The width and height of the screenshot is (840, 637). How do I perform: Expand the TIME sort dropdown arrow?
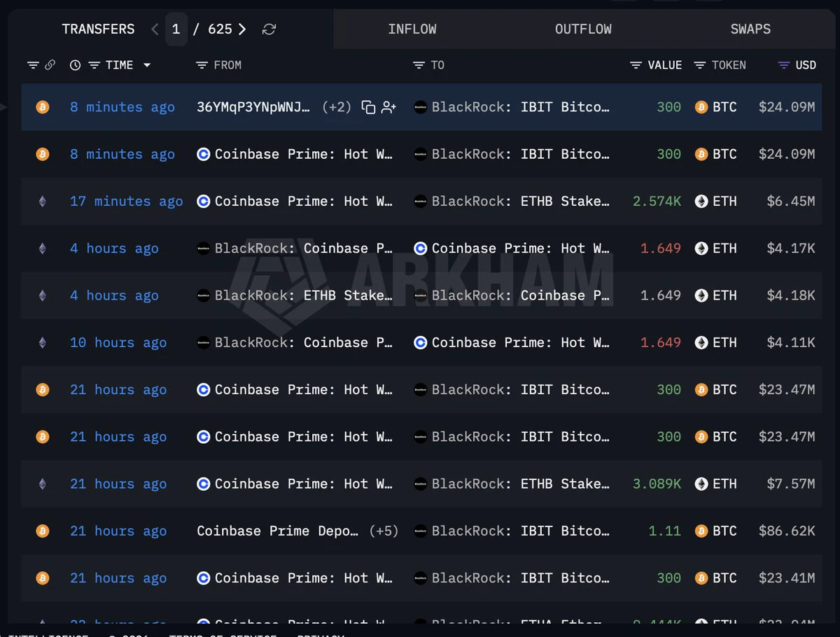click(147, 65)
